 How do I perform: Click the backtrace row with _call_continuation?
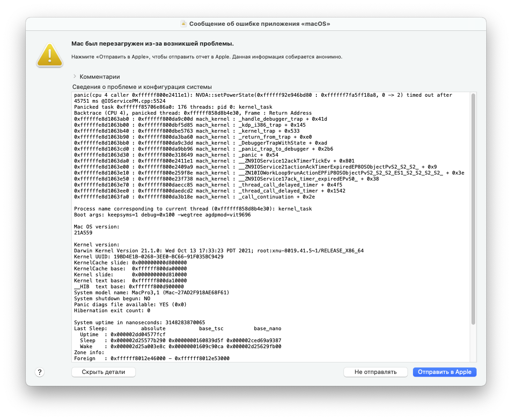click(194, 197)
